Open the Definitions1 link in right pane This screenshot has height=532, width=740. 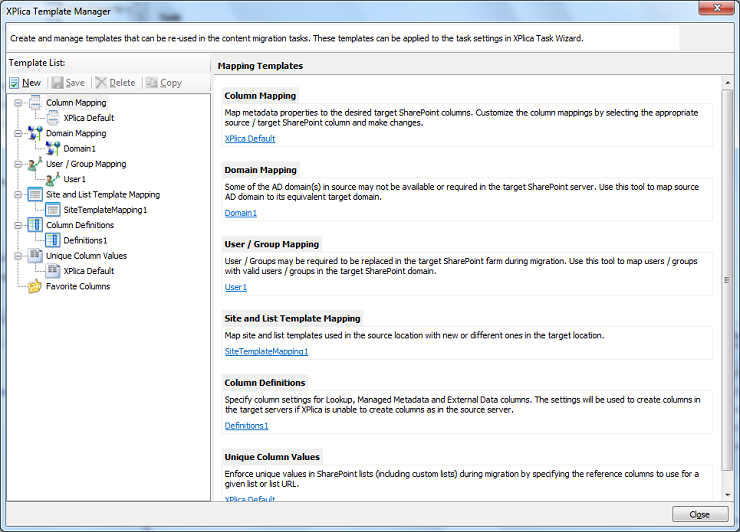click(x=246, y=426)
